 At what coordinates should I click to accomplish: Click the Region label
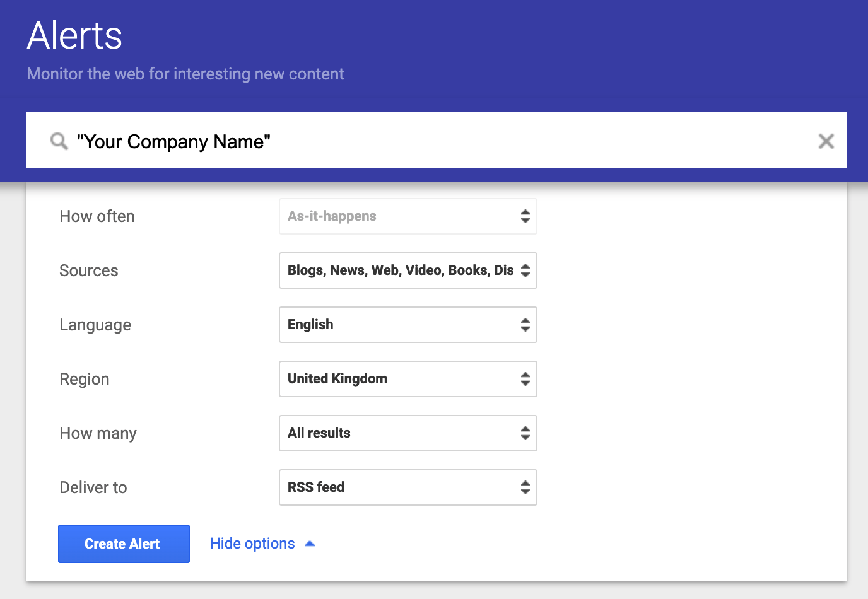85,379
